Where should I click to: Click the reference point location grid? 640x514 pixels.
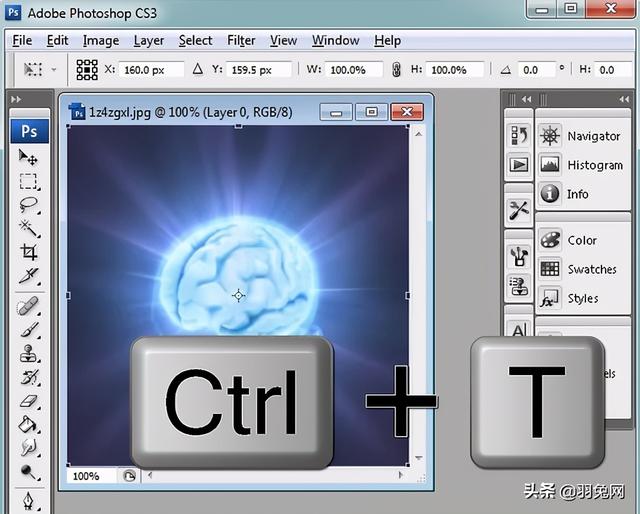(x=87, y=69)
